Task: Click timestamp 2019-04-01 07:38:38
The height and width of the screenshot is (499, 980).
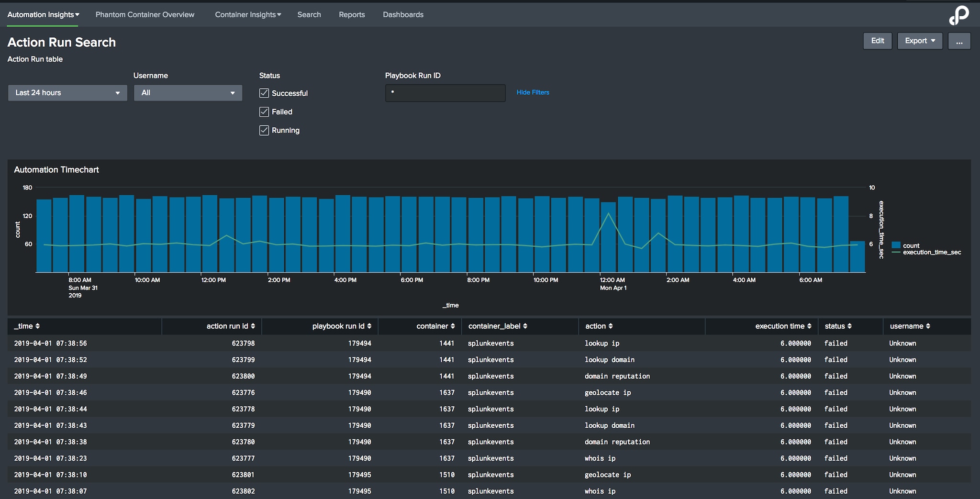Action: pyautogui.click(x=50, y=442)
